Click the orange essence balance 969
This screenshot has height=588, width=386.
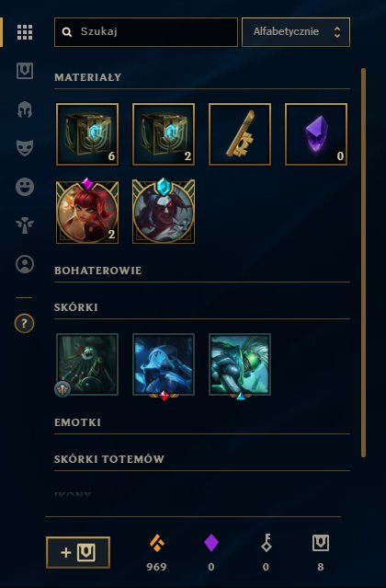coord(156,553)
